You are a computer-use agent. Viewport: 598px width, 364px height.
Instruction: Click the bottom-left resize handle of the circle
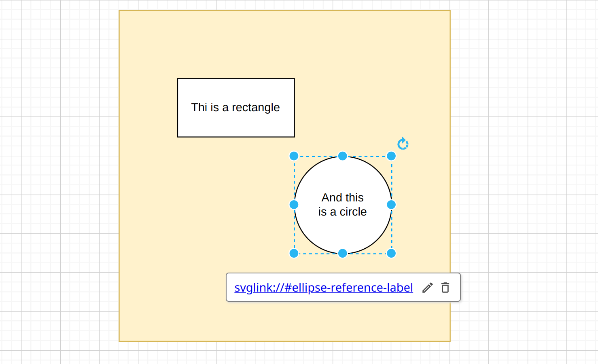pos(294,253)
